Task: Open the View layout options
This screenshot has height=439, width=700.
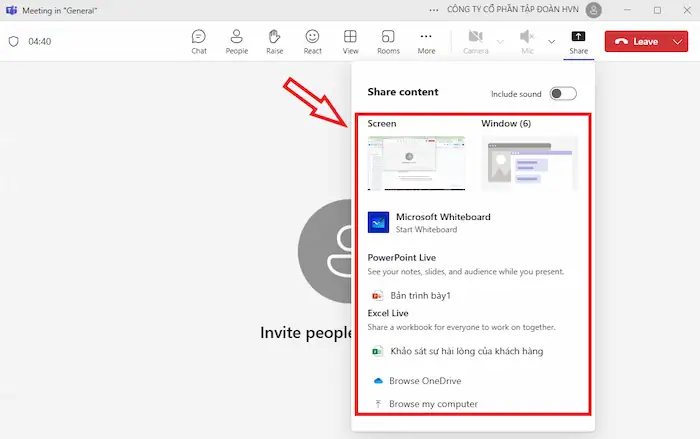Action: point(350,41)
